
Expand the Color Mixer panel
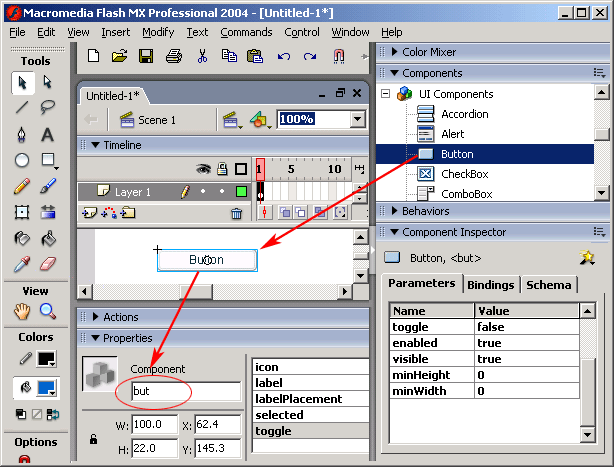point(394,52)
